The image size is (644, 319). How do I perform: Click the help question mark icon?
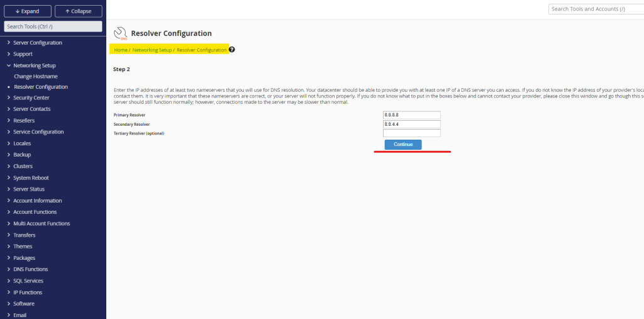[x=231, y=50]
